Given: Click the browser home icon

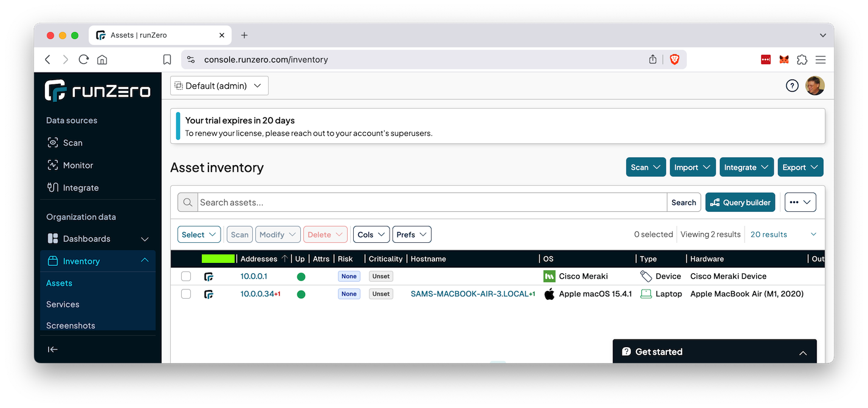Looking at the screenshot, I should pos(102,59).
